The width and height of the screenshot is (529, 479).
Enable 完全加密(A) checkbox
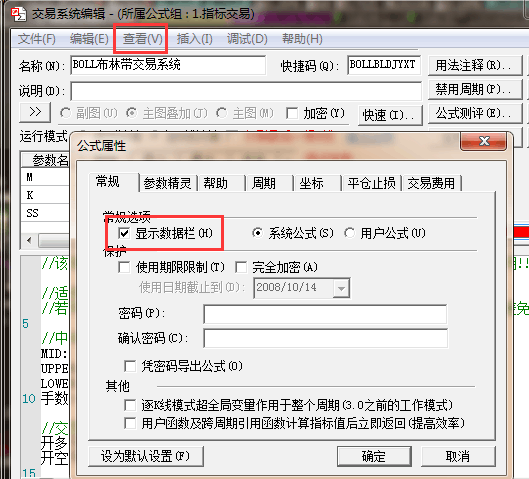(241, 267)
